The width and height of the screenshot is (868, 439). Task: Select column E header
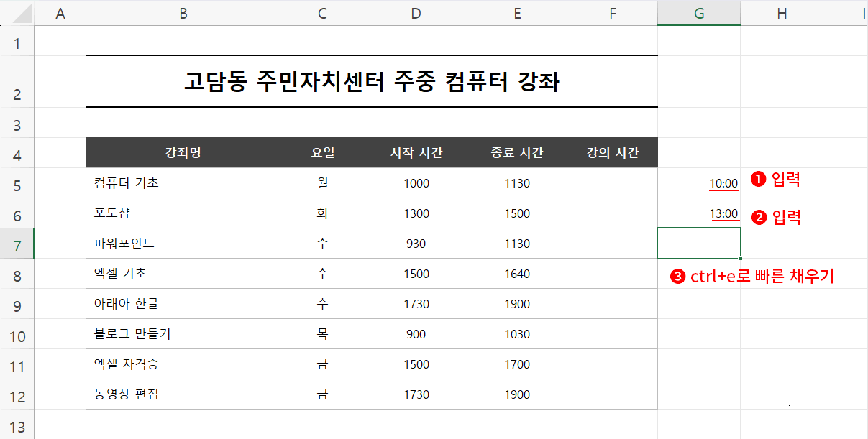click(516, 13)
